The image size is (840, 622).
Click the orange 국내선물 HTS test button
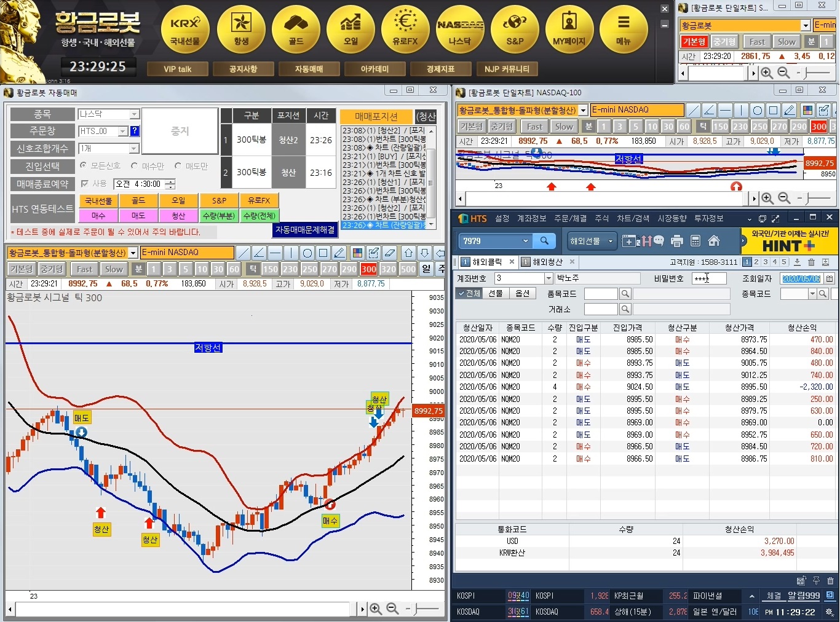point(98,200)
